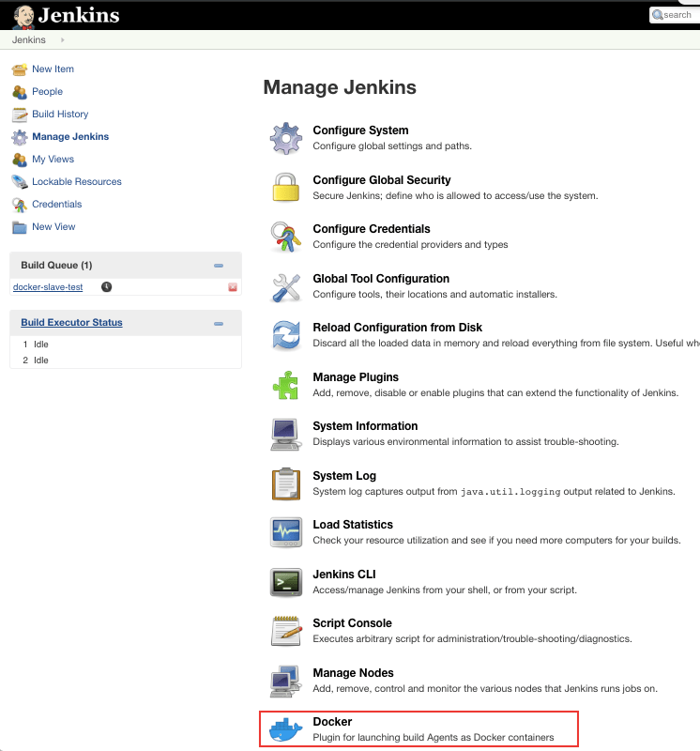Screen dimensions: 700x751
Task: Click the clock icon beside docker-slave-test
Action: pos(106,287)
